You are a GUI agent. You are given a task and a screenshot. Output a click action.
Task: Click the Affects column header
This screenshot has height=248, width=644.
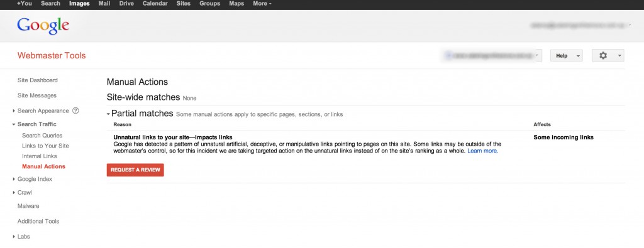(542, 124)
